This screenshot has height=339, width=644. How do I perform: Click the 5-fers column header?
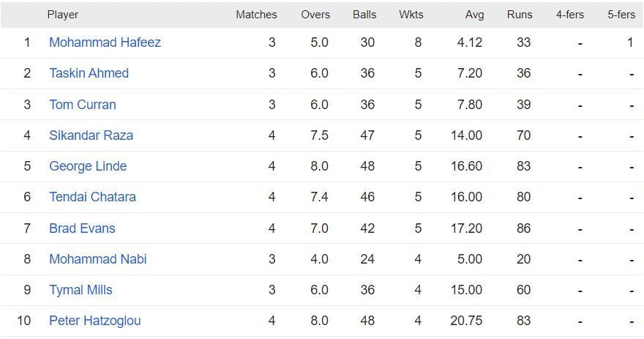pyautogui.click(x=621, y=15)
